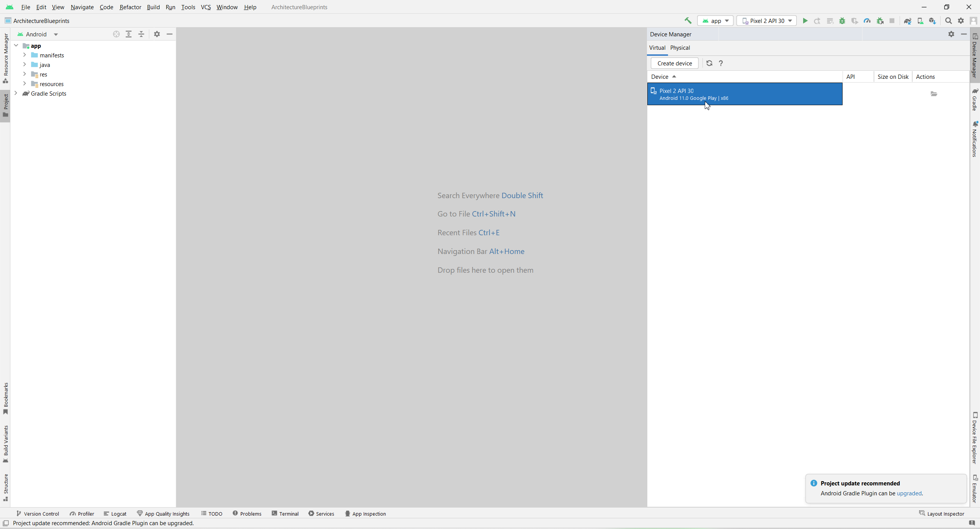Open the Refactor menu

pyautogui.click(x=130, y=7)
